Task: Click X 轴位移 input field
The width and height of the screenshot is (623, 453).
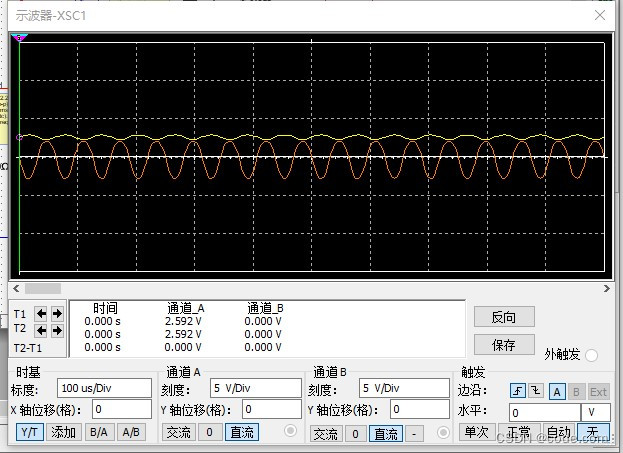Action: (x=122, y=409)
